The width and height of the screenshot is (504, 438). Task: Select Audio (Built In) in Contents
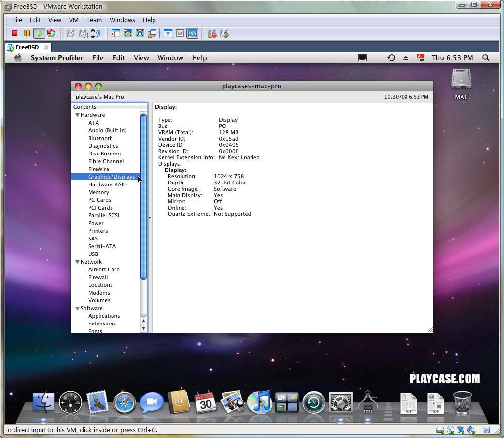(107, 130)
